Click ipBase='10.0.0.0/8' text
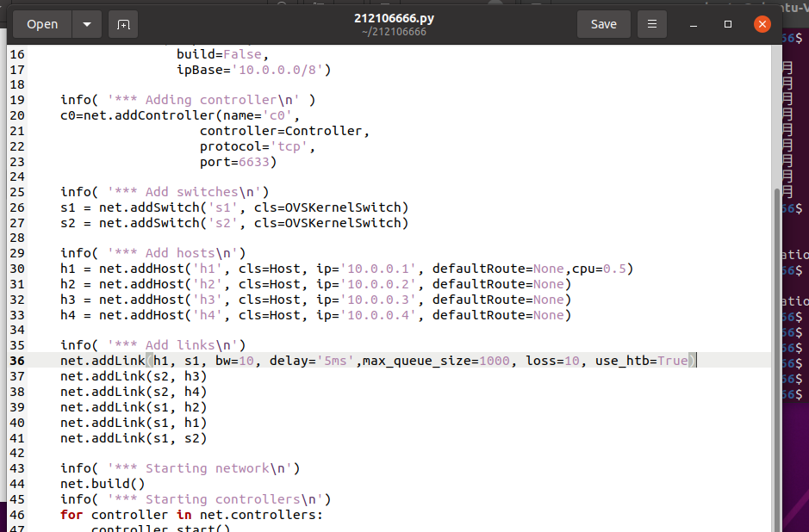The height and width of the screenshot is (532, 809). pos(254,70)
